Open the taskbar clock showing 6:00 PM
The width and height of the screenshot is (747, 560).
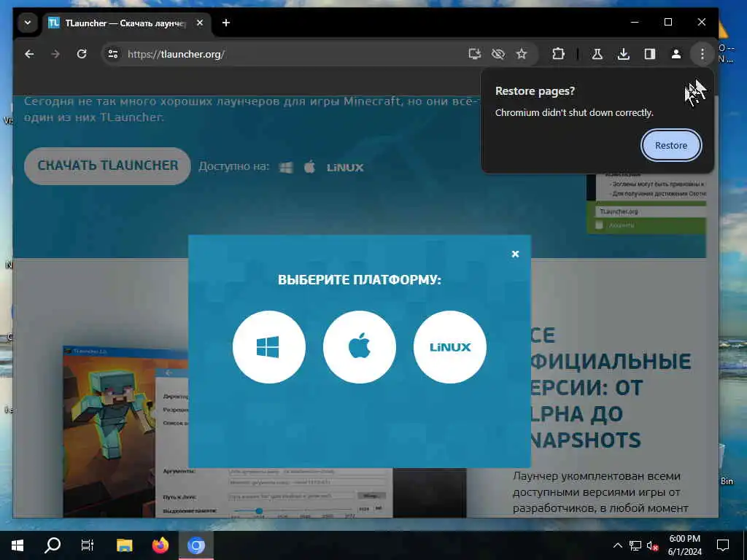684,545
